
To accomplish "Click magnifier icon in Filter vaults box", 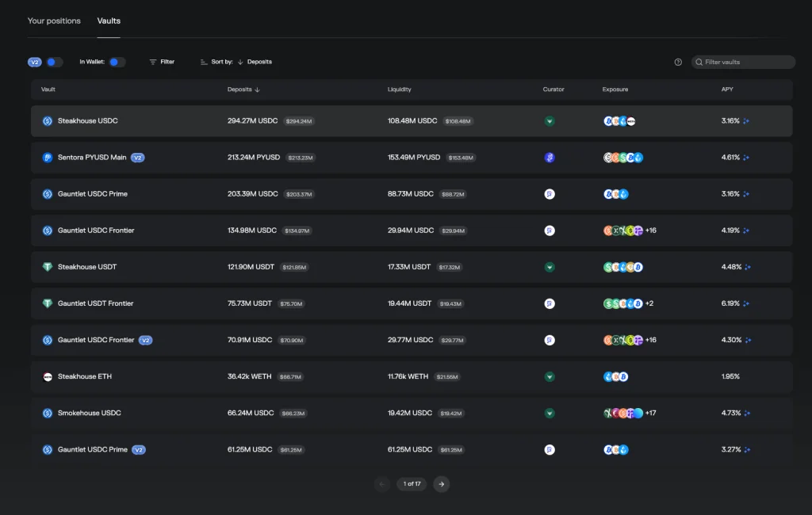I will 699,62.
